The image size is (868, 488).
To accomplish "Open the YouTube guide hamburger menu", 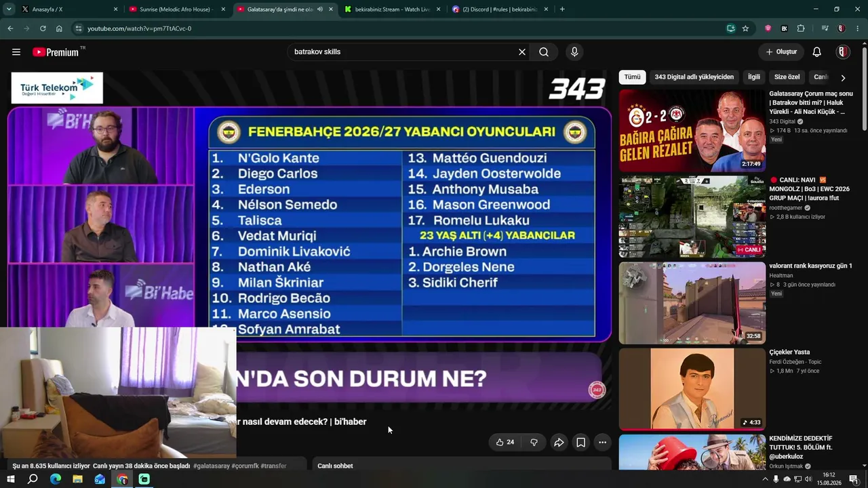I will (x=16, y=52).
